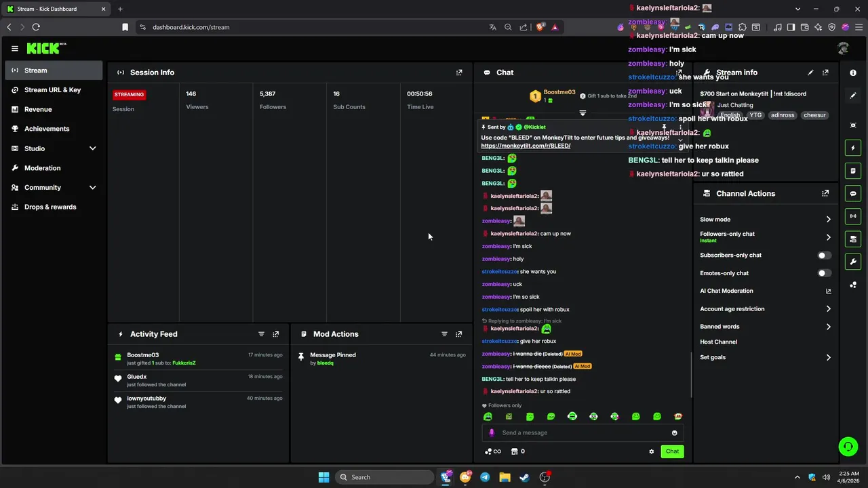Pop out the Session Info panel
The height and width of the screenshot is (488, 868).
[x=459, y=73]
